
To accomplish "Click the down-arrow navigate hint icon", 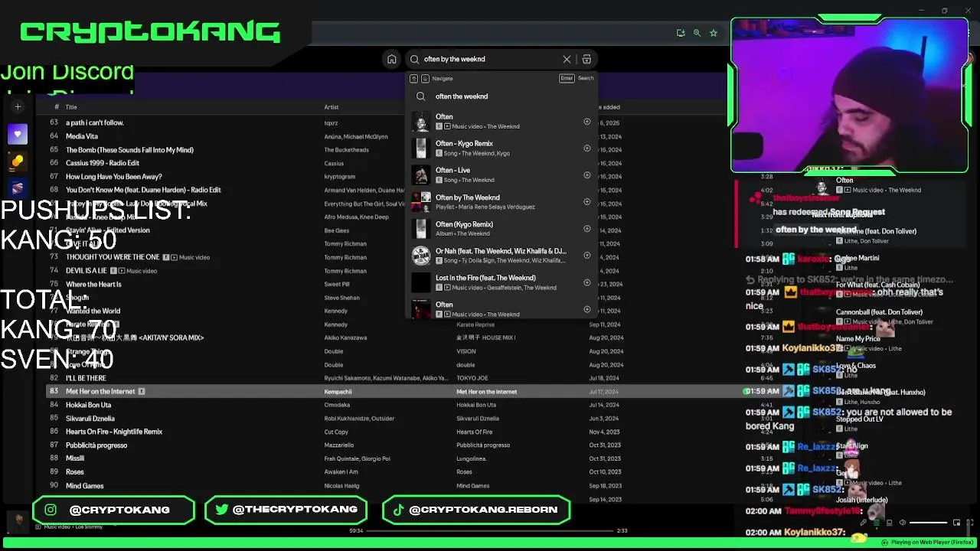I will pyautogui.click(x=425, y=78).
